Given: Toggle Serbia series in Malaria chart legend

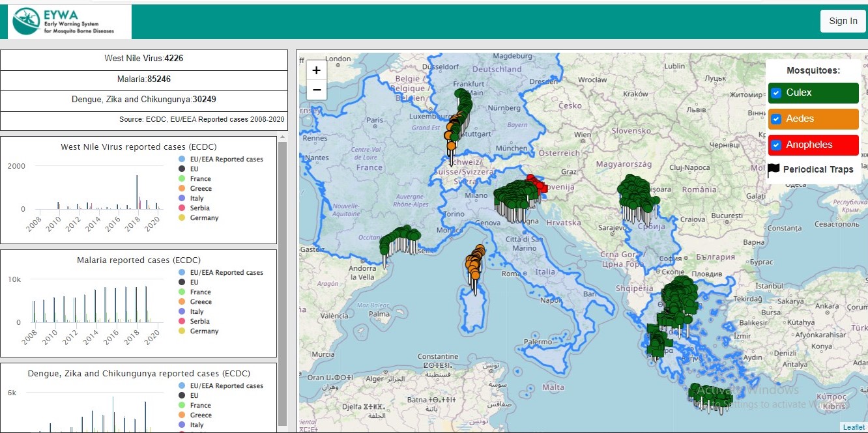Looking at the screenshot, I should [x=194, y=321].
